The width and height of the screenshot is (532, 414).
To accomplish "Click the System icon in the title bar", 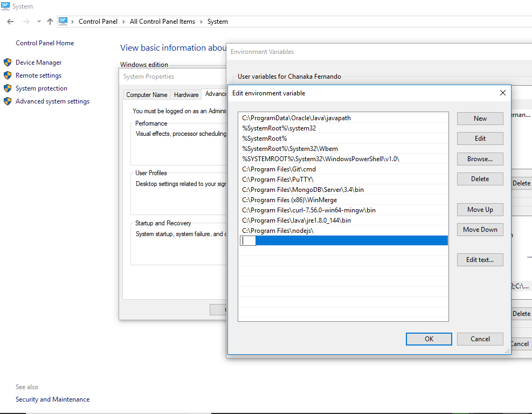I will 5,6.
